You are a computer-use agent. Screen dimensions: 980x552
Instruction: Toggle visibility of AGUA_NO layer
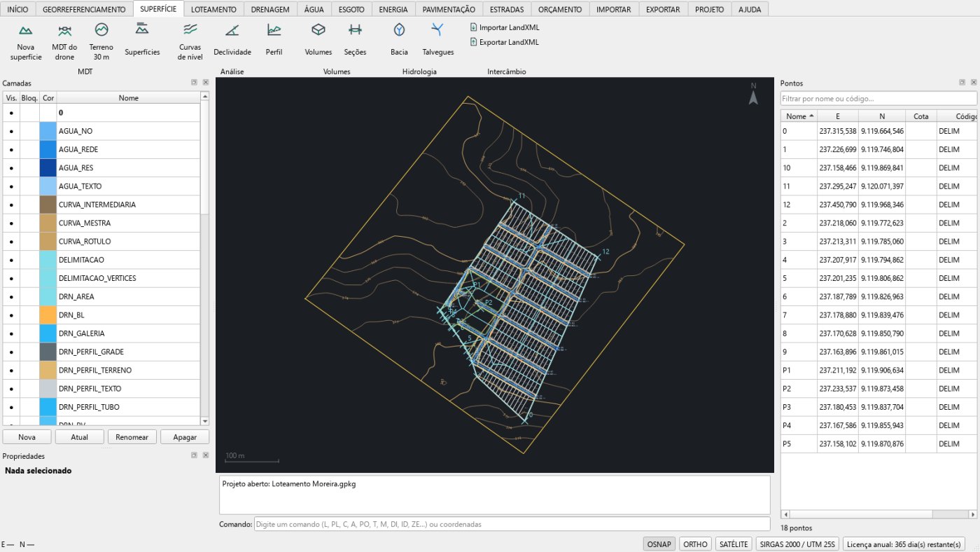(12, 131)
